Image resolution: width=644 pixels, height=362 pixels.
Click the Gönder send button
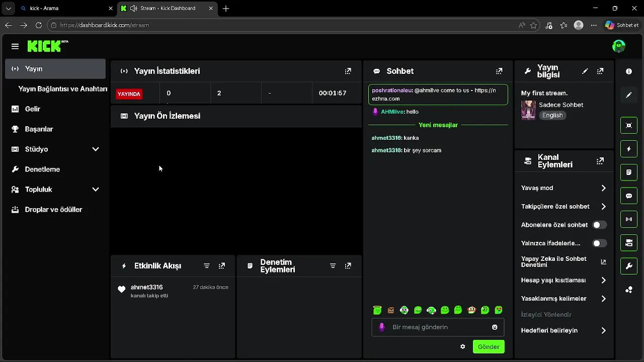pos(489,346)
